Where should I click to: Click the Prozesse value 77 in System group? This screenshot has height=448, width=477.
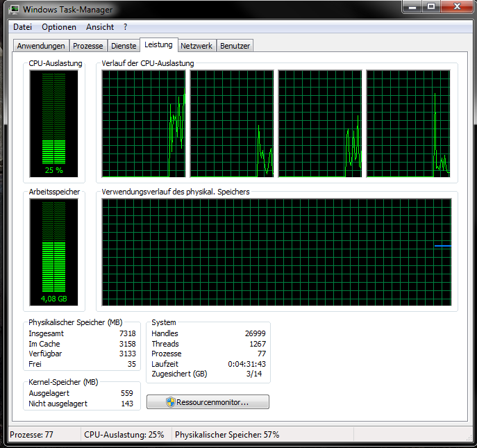click(262, 354)
